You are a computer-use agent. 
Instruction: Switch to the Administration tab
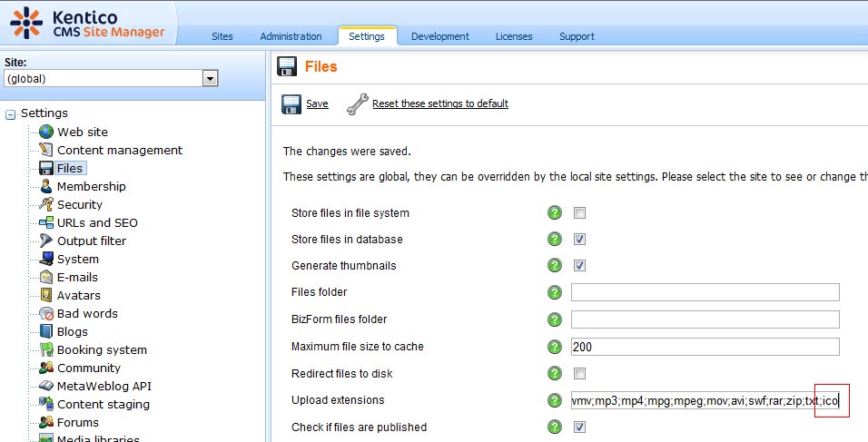click(291, 36)
